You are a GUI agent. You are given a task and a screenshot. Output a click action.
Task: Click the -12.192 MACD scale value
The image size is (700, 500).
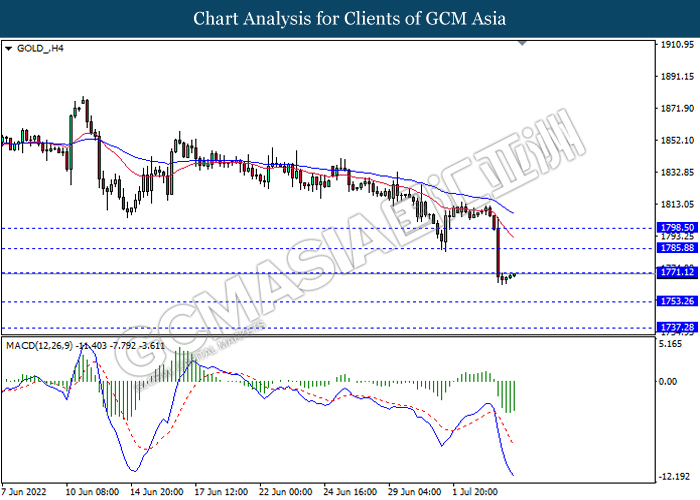pyautogui.click(x=674, y=477)
